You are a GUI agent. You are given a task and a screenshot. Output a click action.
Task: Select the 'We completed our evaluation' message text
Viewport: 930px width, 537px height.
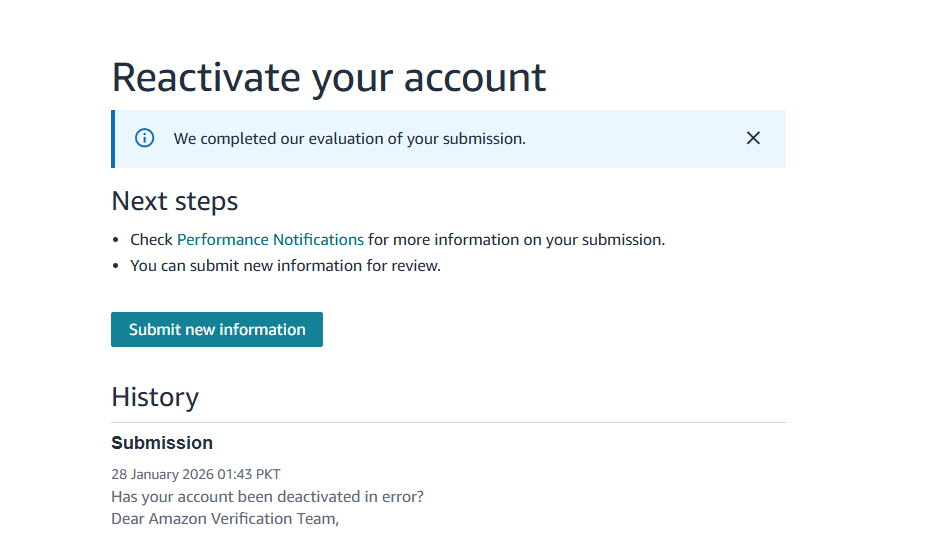(x=349, y=139)
